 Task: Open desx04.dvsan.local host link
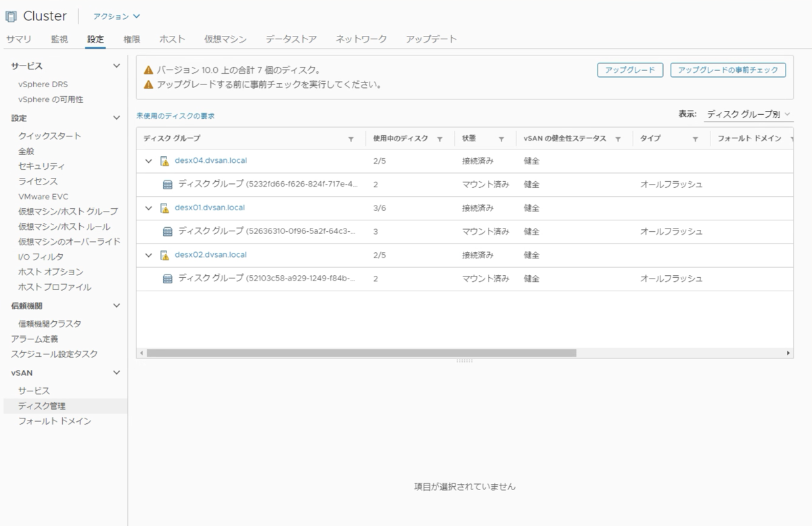(x=210, y=160)
